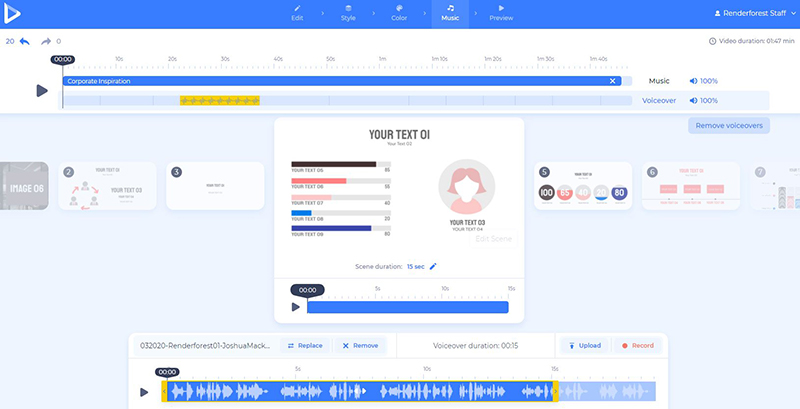
Task: Click Replace voiceover file button
Action: (305, 345)
